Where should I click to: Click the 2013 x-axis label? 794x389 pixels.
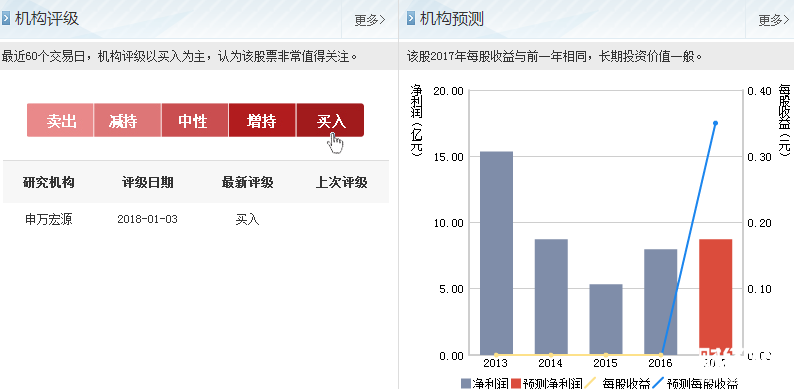coord(496,363)
